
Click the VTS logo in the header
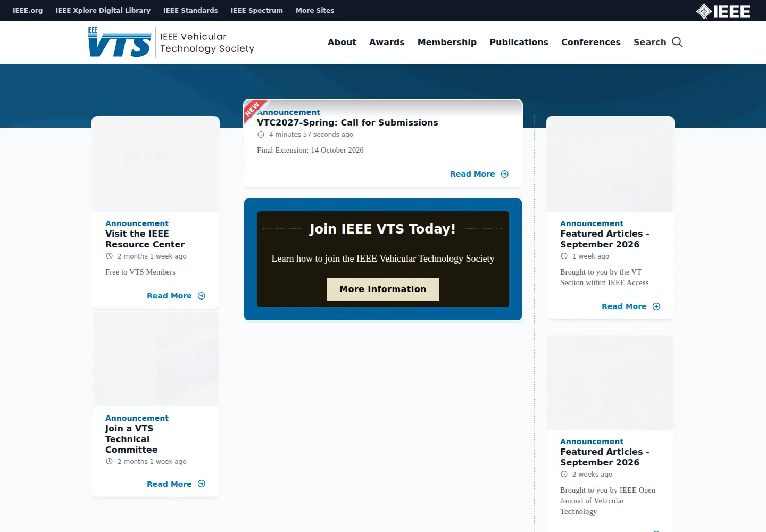(x=120, y=42)
